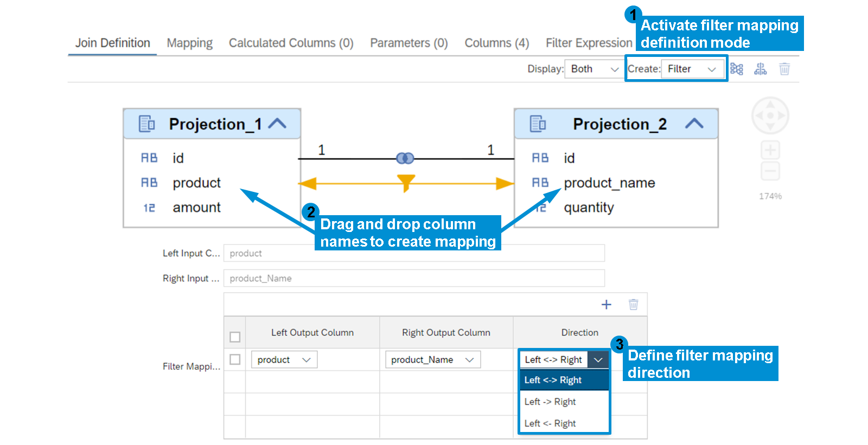Open the Display dropdown showing Both
Viewport: 868px width, 445px height.
[593, 69]
